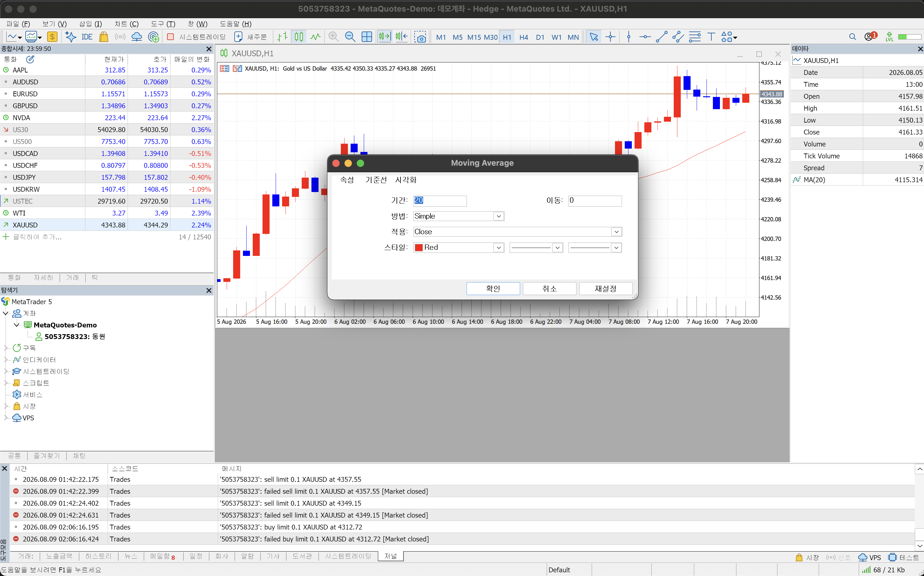Click the zoom in magnifier icon
Image resolution: width=924 pixels, height=576 pixels.
[x=333, y=37]
